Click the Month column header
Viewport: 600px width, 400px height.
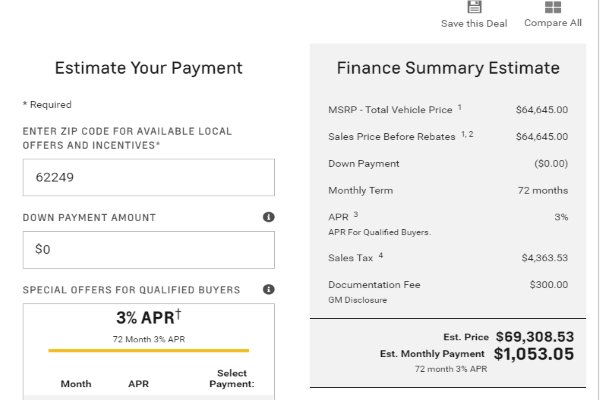(76, 383)
